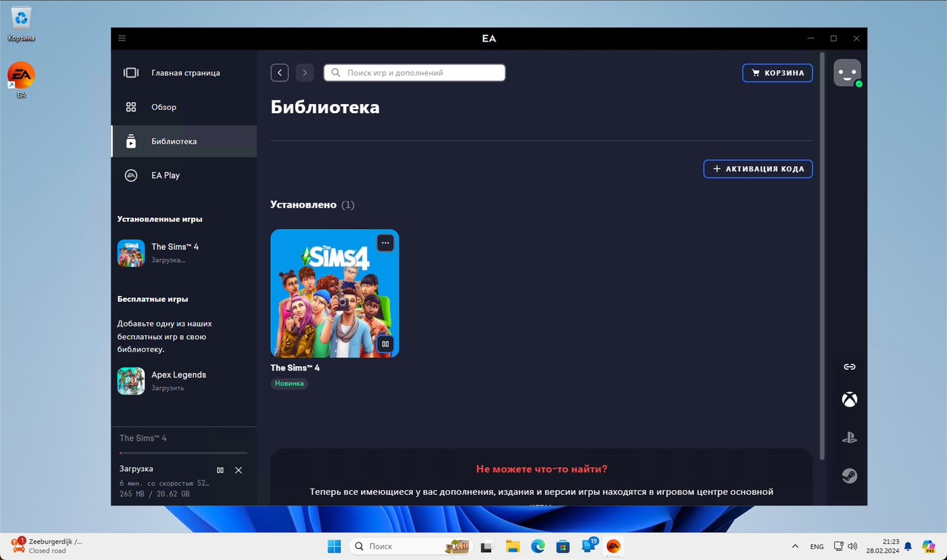Screen dimensions: 947x560
Task: Pause the download in the bottom download panel
Action: point(220,470)
